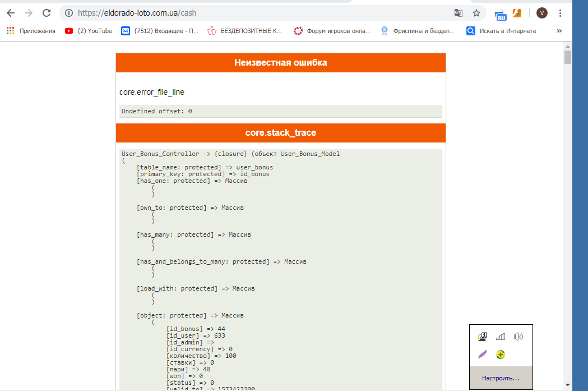Select the object protected line

[190, 316]
